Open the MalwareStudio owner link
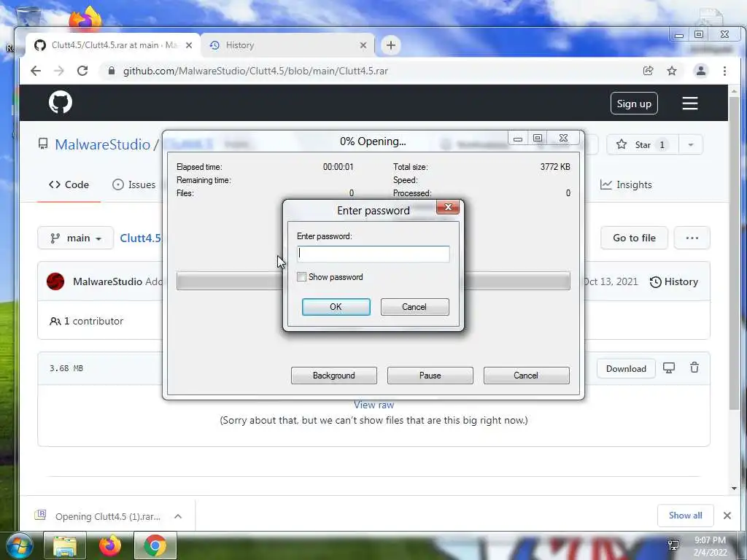The image size is (747, 560). 102,144
